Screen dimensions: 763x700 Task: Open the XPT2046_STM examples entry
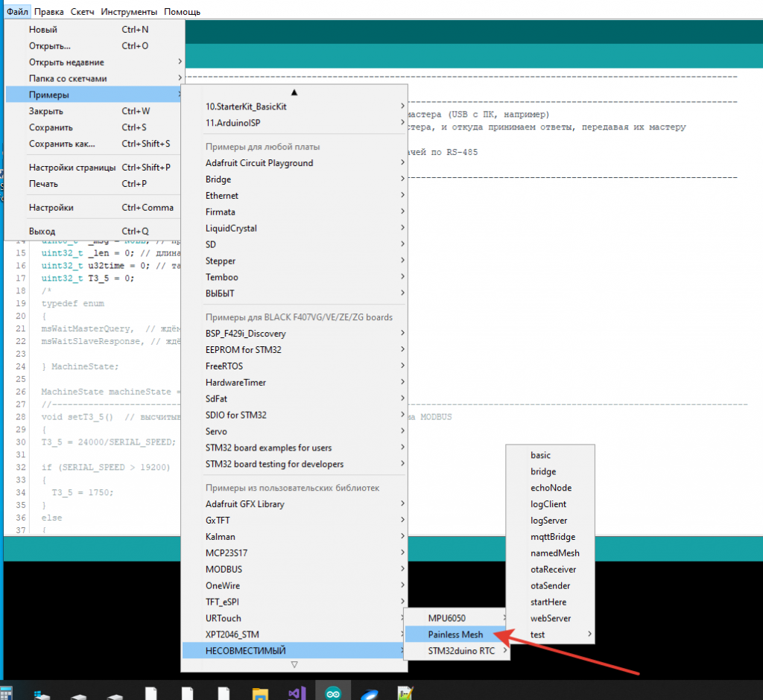click(x=294, y=634)
